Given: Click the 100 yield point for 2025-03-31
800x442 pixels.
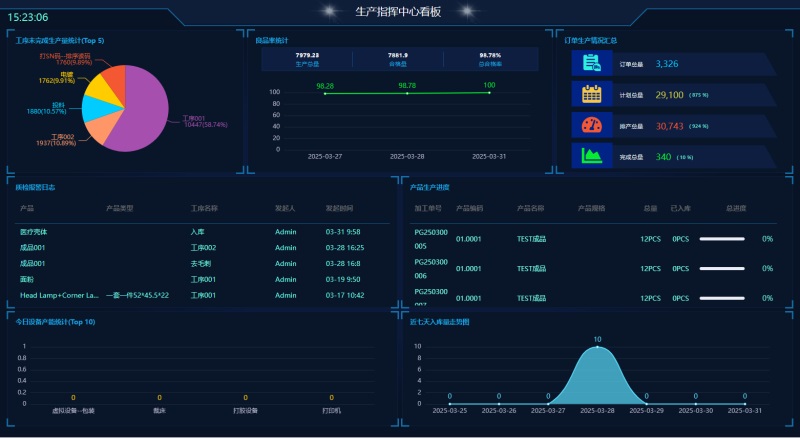Looking at the screenshot, I should click(x=488, y=92).
